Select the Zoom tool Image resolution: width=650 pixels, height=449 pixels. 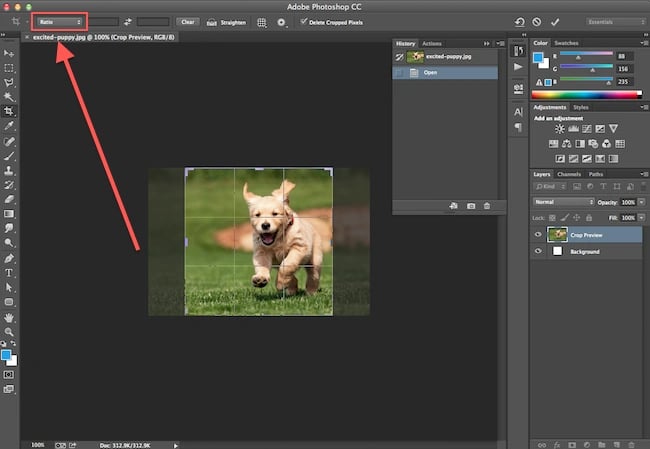pos(9,331)
